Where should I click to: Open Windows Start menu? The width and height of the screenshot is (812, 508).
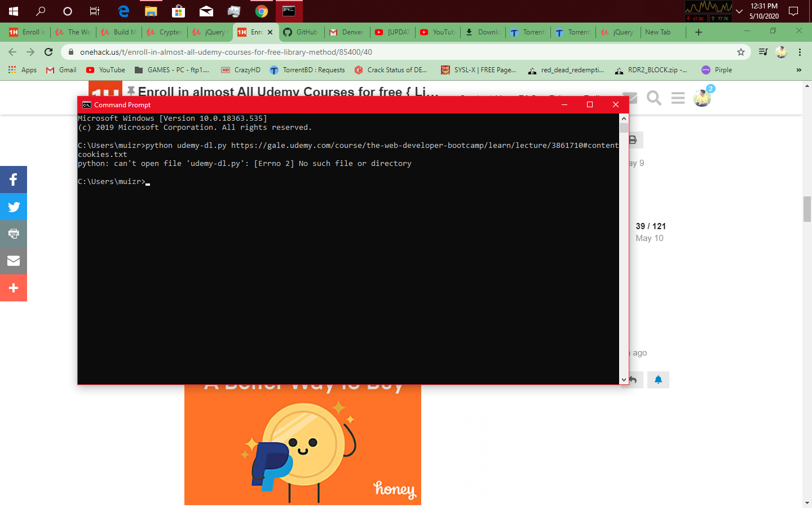[14, 11]
